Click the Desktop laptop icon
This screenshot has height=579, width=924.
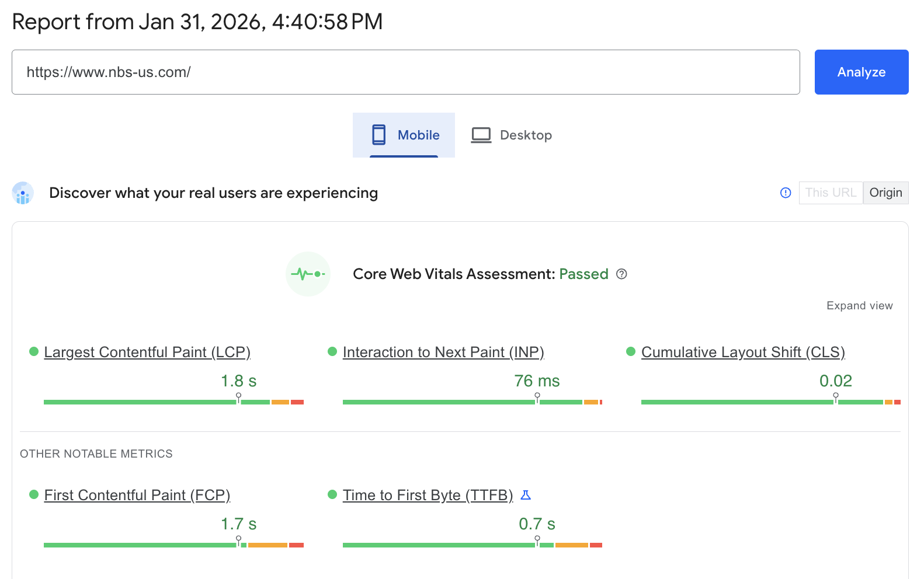[x=480, y=134]
